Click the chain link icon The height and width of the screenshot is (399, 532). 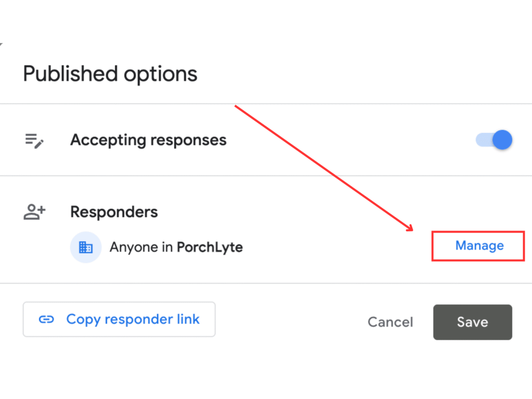[x=47, y=320]
